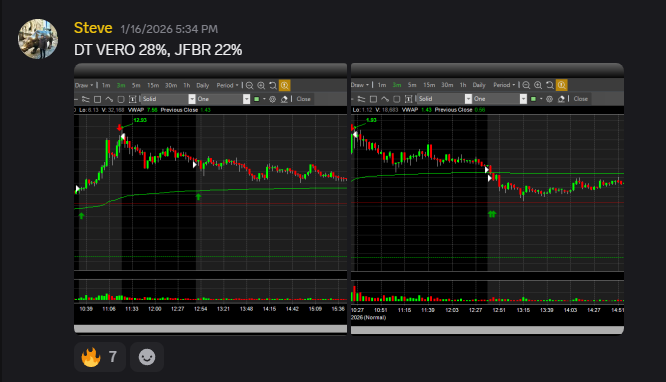Screen dimensions: 666x382
Task: Click the target settings icon in left chart
Action: pyautogui.click(x=273, y=99)
